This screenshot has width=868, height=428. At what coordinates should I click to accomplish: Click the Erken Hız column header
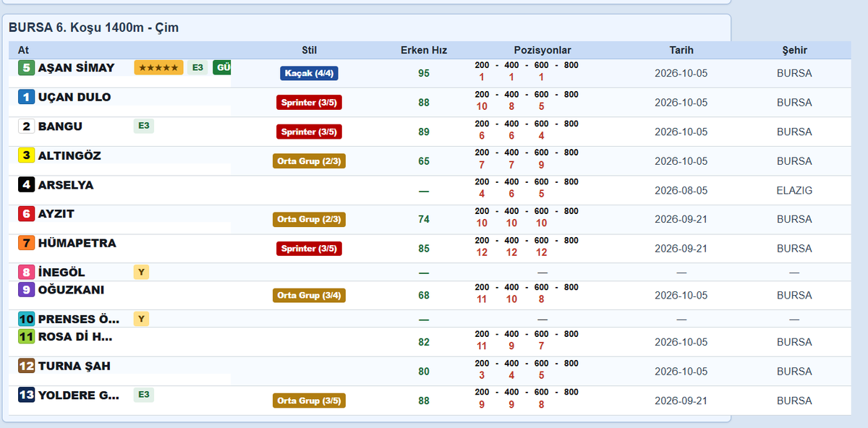(x=424, y=50)
